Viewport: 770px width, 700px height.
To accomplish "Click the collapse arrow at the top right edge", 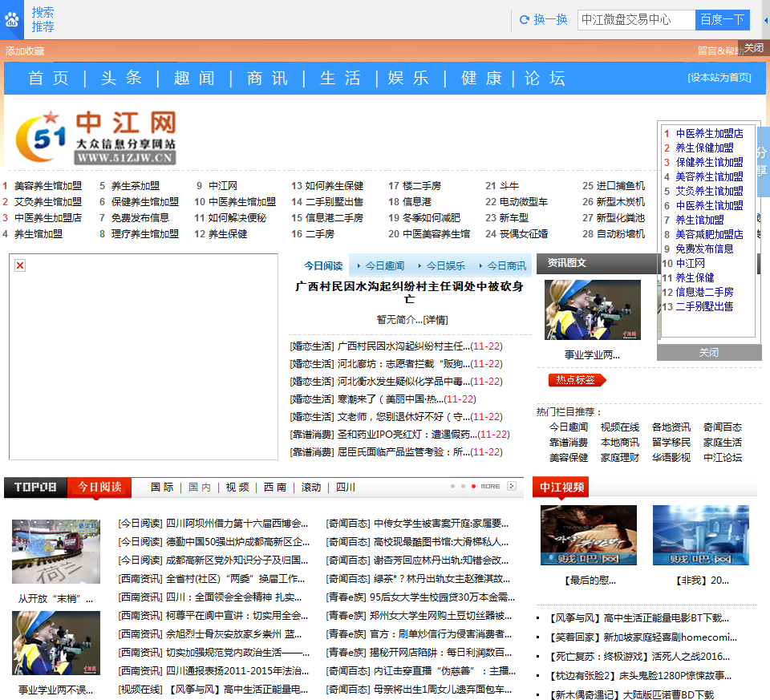I will tap(765, 20).
